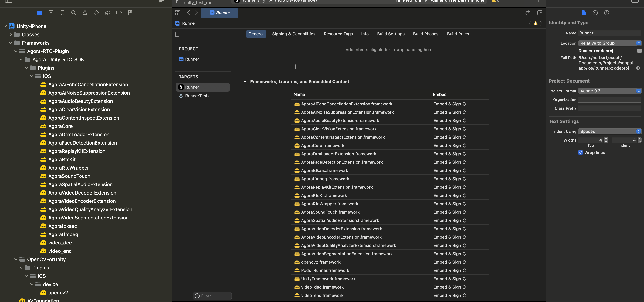644x302 pixels.
Task: Select the Find navigator magnifier icon
Action: point(73,13)
